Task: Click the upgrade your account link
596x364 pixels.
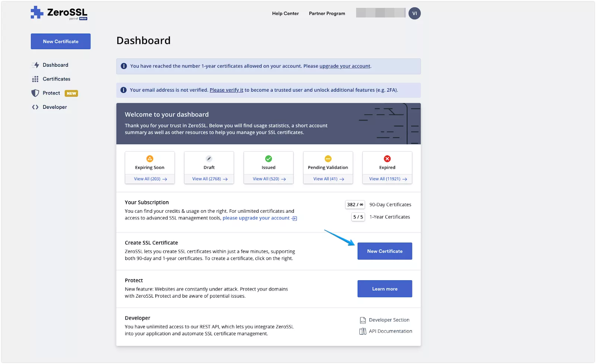Action: coord(345,66)
